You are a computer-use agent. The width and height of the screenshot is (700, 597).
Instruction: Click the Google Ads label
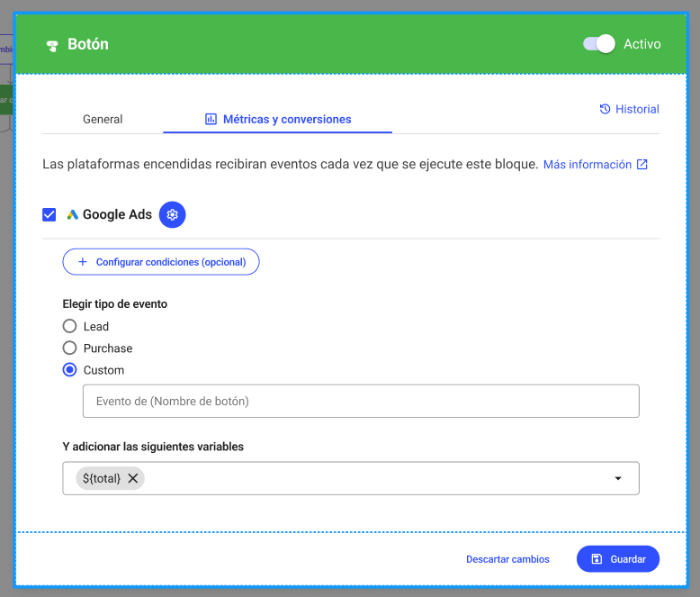tap(117, 214)
